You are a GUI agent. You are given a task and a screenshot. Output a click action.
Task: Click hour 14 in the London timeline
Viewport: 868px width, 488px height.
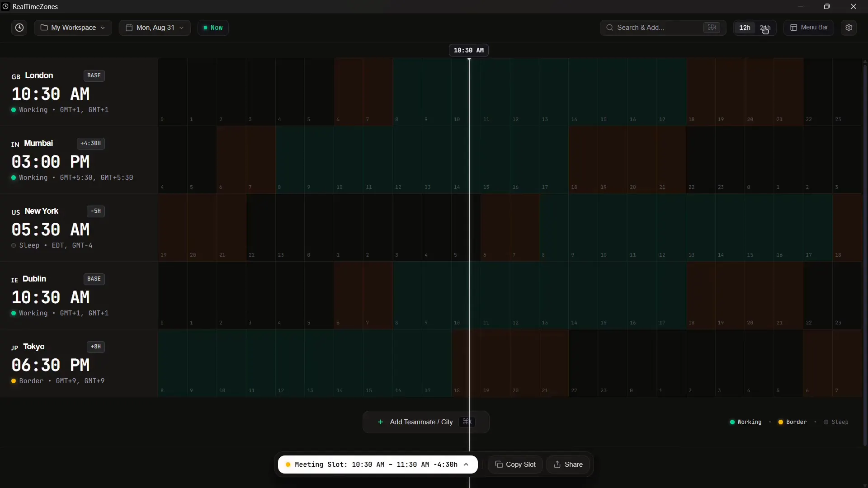point(583,92)
